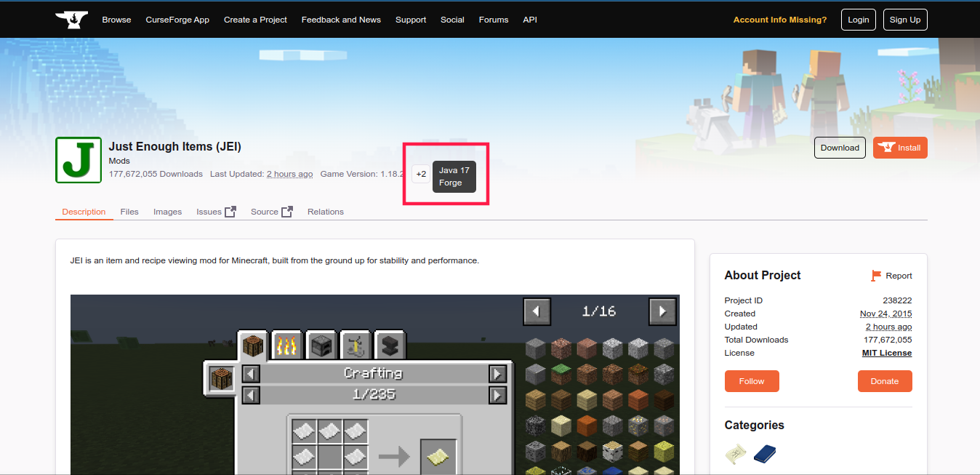Viewport: 980px width, 475px height.
Task: Click the right arrow beside 1/16
Action: [x=662, y=311]
